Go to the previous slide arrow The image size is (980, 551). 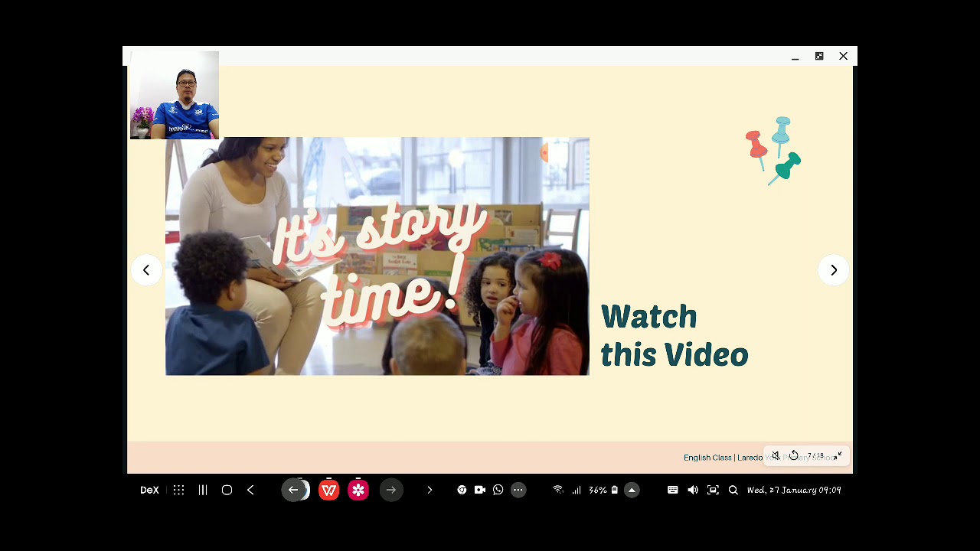click(145, 270)
